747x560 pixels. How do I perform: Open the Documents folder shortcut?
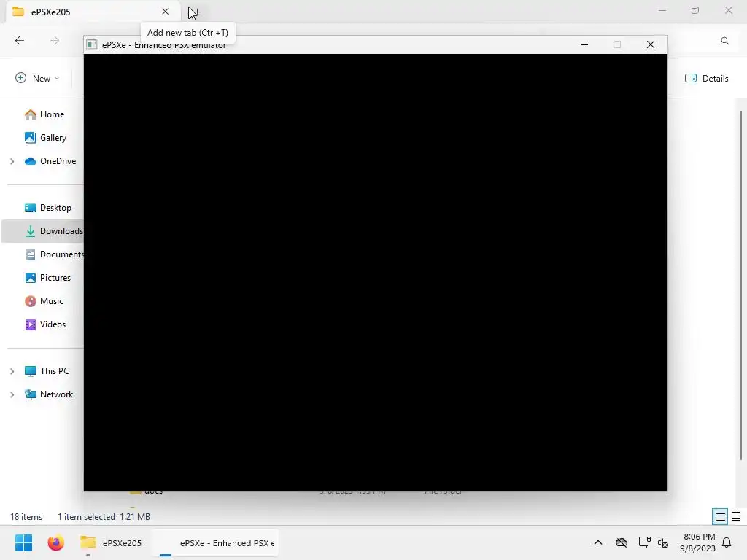pos(61,254)
